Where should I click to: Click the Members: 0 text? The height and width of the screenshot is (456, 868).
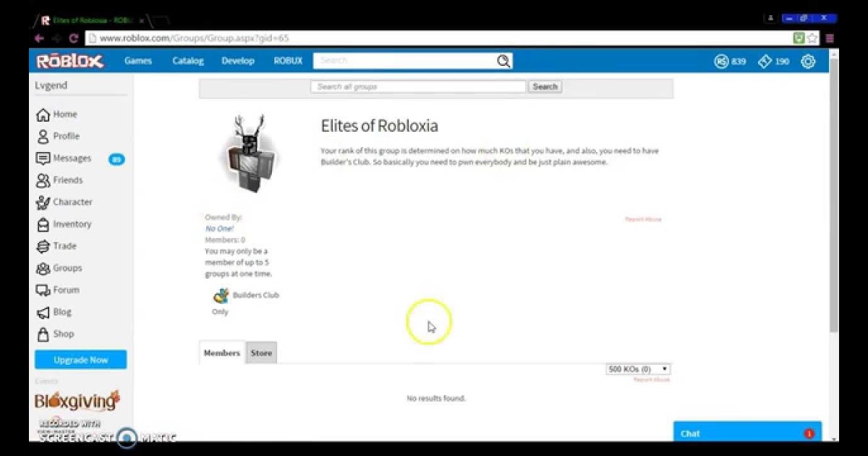225,240
